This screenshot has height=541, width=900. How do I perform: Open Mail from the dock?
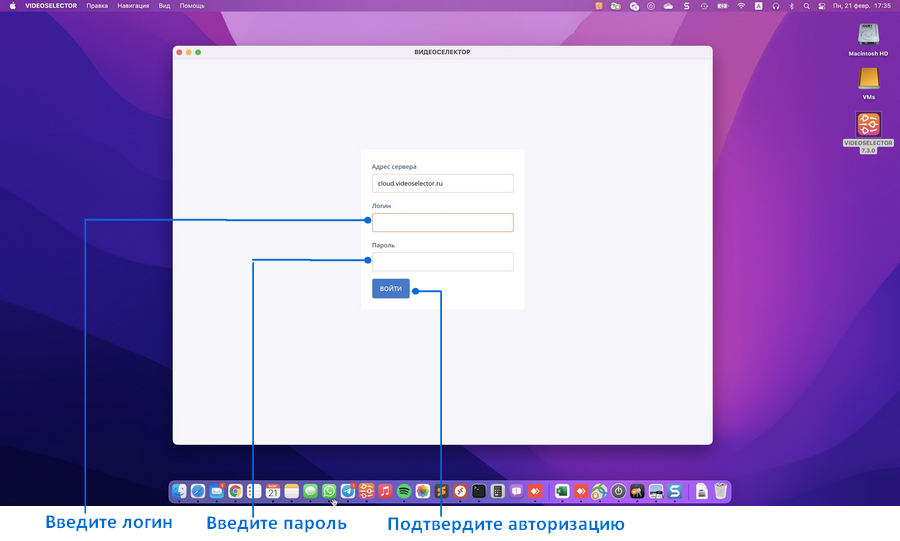(x=216, y=491)
